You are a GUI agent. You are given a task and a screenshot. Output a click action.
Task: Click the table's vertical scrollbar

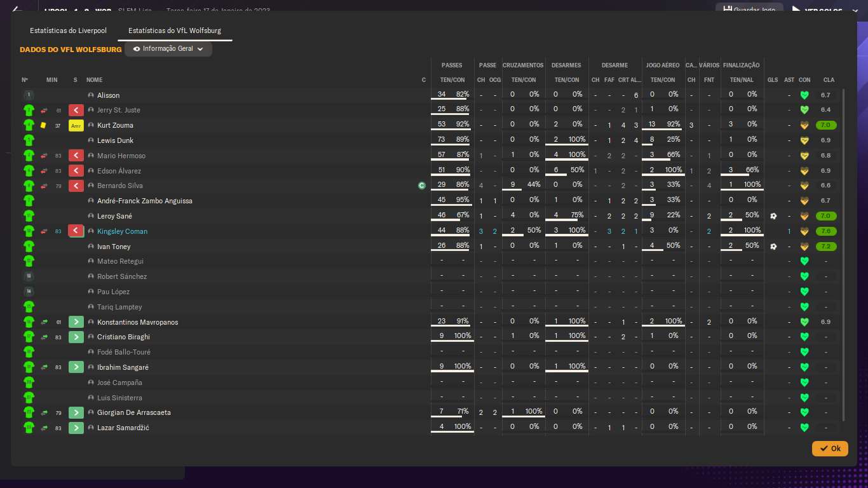(x=844, y=254)
